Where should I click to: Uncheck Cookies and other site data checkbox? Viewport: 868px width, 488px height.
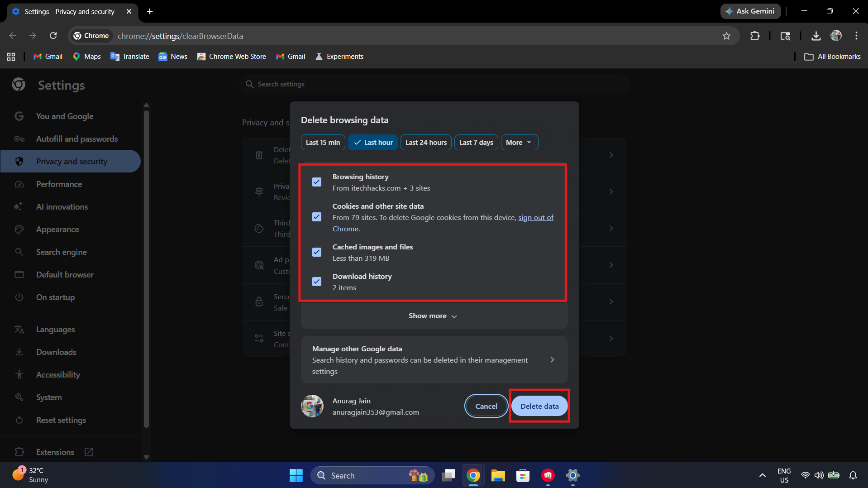[317, 217]
